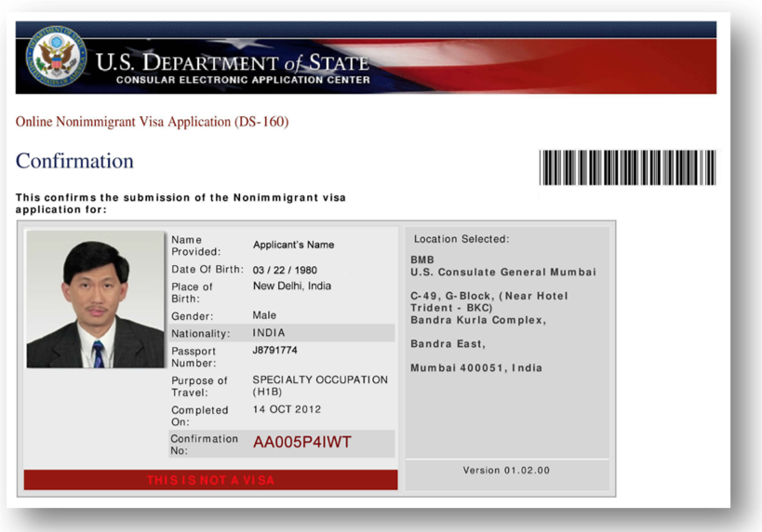Click the 'New Delhi, India' birthplace value
The height and width of the screenshot is (532, 762).
(x=291, y=286)
